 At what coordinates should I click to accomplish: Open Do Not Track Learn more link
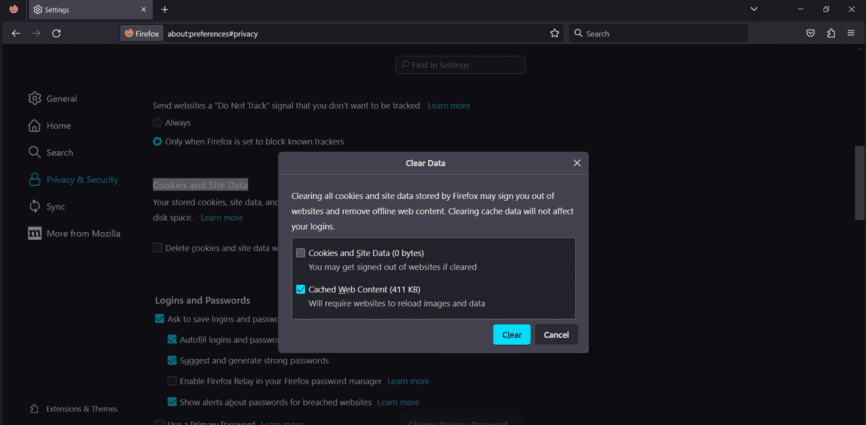tap(449, 105)
